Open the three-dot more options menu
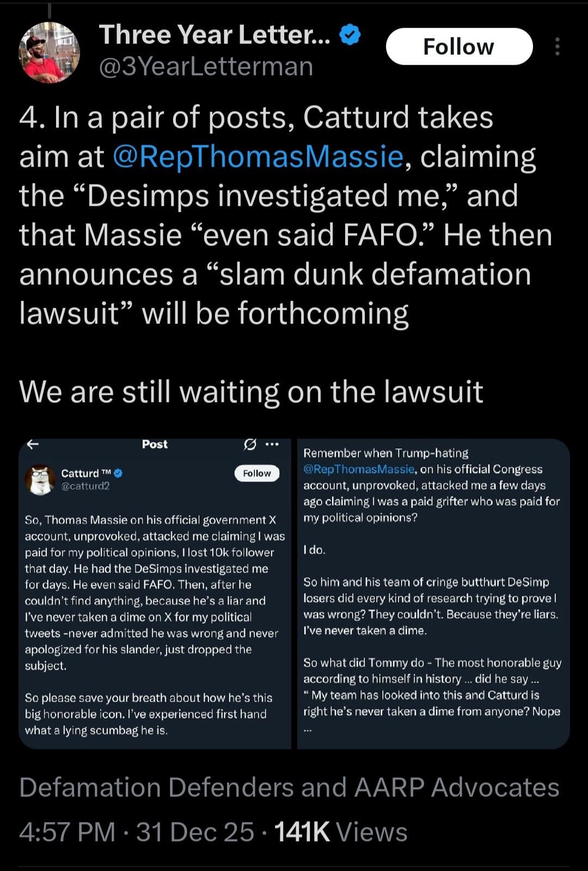The image size is (588, 871). click(557, 47)
